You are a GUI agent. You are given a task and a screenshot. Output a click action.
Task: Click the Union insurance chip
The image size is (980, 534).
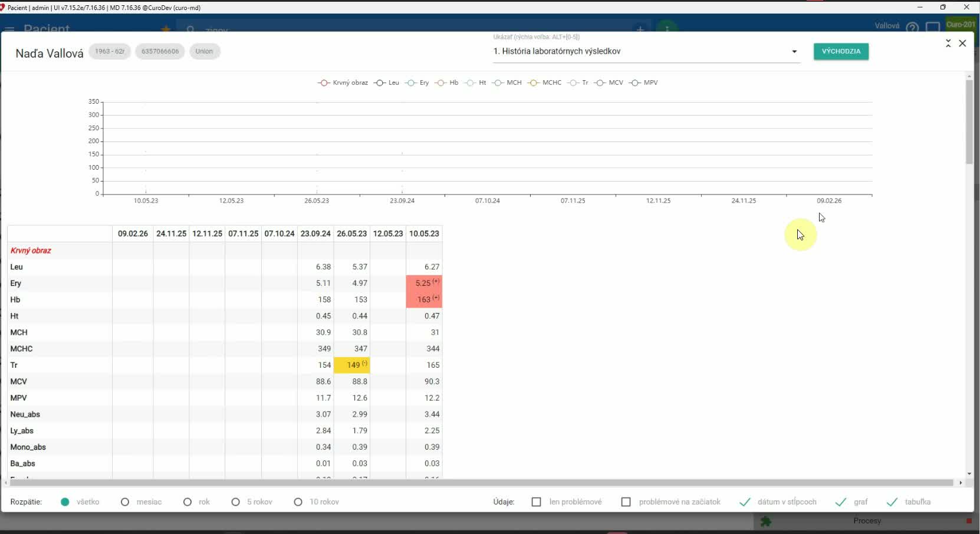(204, 51)
